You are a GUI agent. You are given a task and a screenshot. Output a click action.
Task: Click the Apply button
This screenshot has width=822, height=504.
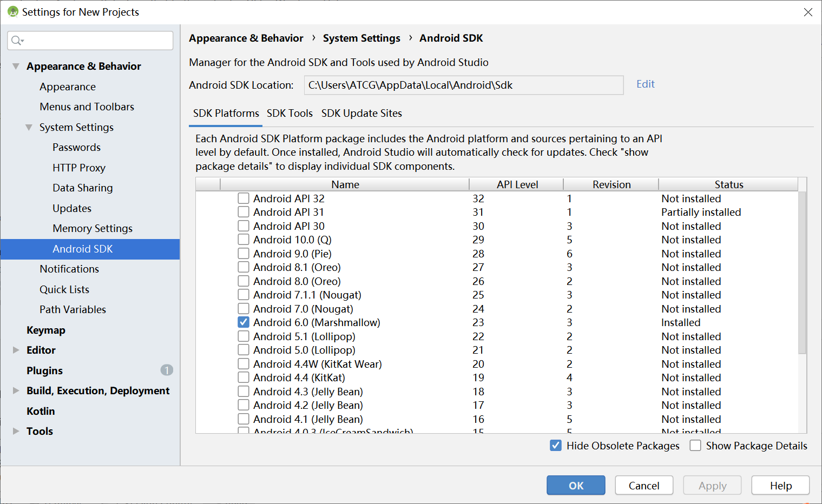click(712, 485)
